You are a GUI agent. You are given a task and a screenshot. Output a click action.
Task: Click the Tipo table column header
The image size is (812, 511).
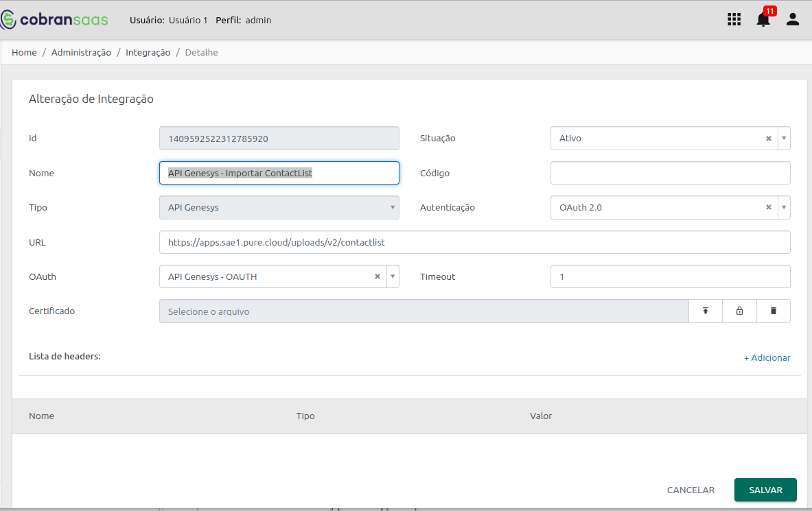click(x=305, y=416)
